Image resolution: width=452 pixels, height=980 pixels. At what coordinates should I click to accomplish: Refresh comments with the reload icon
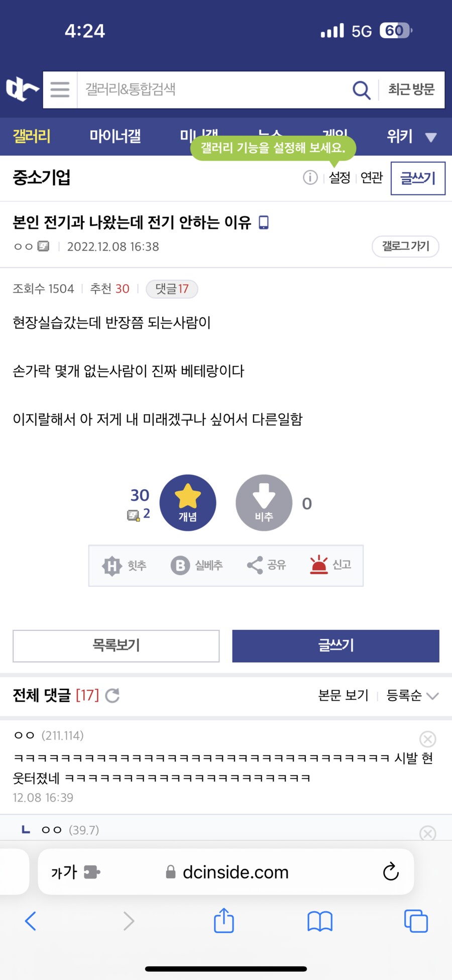coord(112,696)
